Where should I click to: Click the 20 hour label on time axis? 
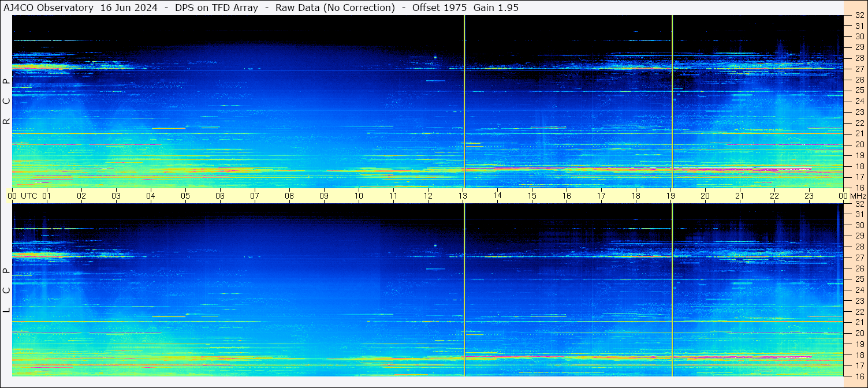coord(705,196)
